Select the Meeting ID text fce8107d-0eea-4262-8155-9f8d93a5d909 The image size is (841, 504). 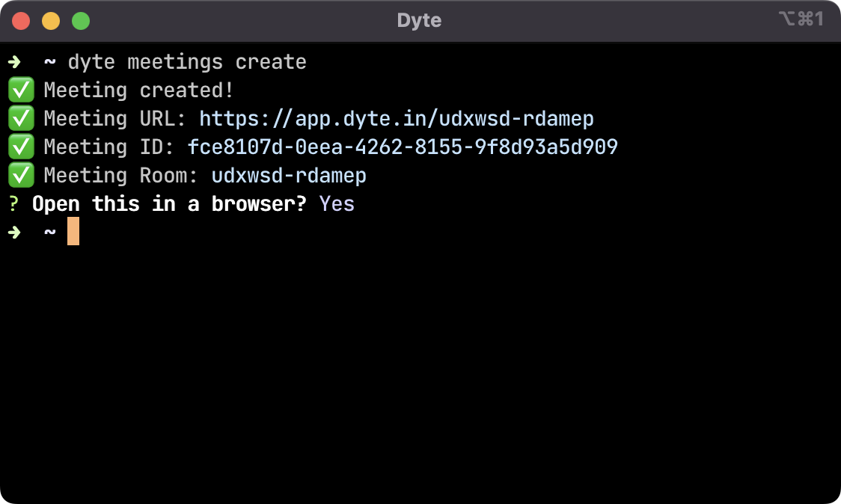point(403,147)
